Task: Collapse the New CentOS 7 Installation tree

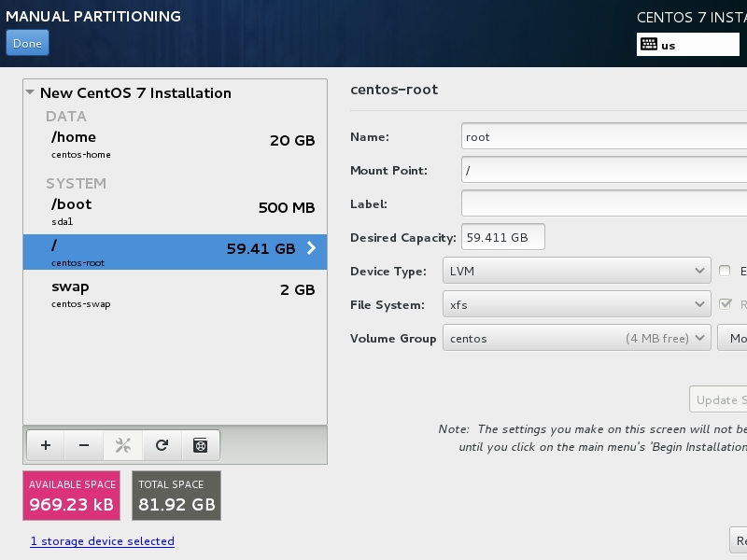Action: [x=30, y=92]
